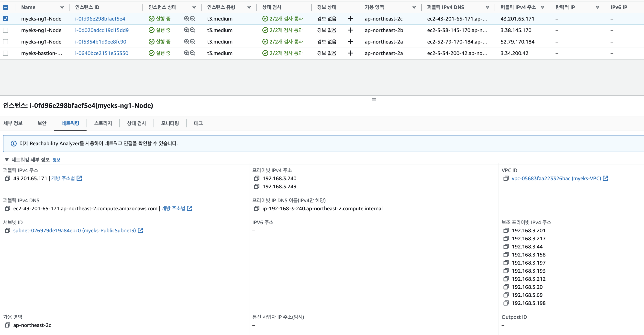Viewport: 644px width, 335px height.
Task: Copy the subnet ID value
Action: [8, 231]
